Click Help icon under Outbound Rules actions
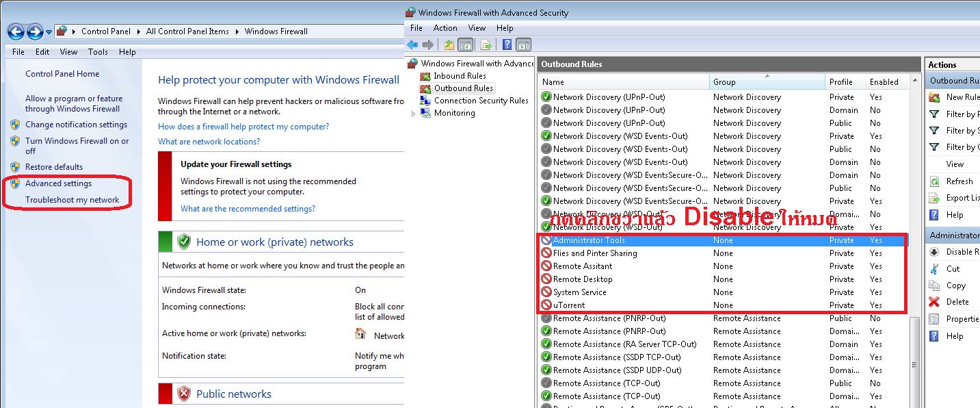This screenshot has height=408, width=980. tap(934, 215)
